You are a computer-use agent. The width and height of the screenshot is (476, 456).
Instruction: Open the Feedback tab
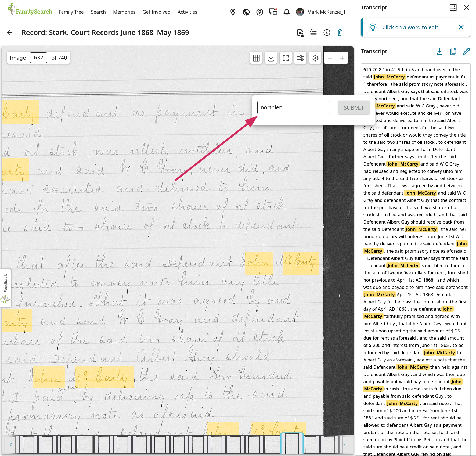coord(5,288)
